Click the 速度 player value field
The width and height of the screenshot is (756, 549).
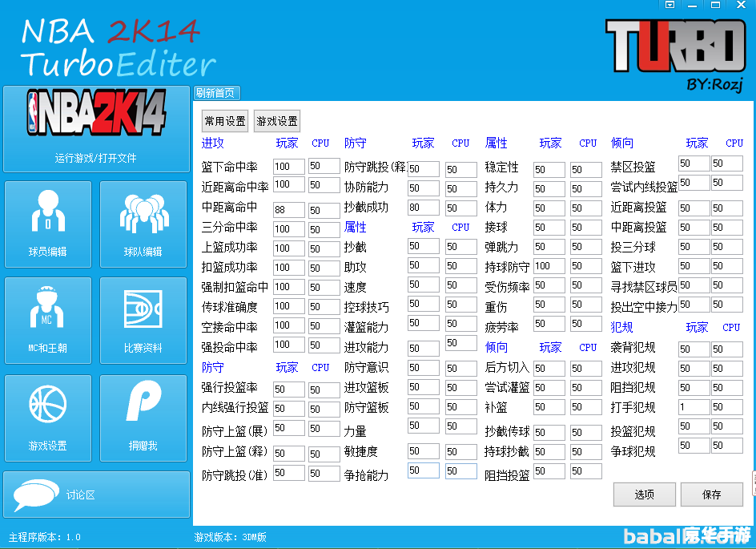click(x=424, y=285)
